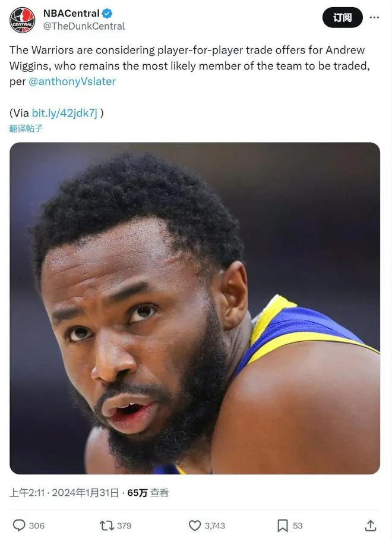Click the NBACentral display name

[71, 14]
